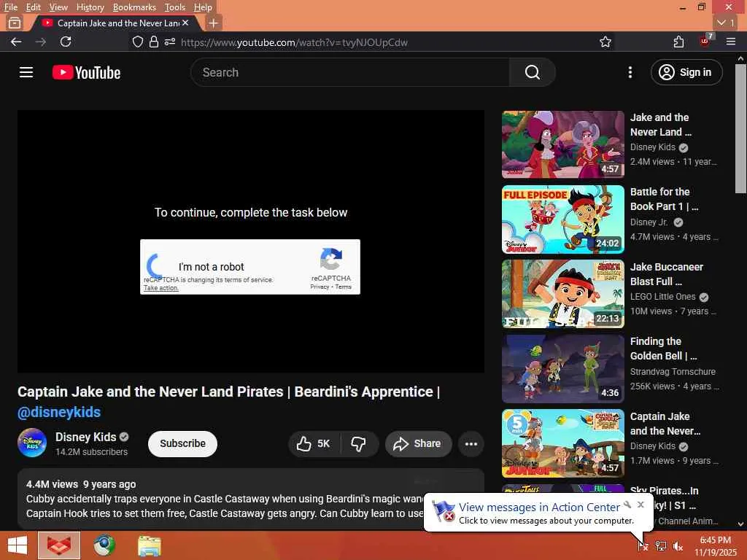Open the Disney Kids channel avatar
Viewport: 747px width, 560px height.
pyautogui.click(x=32, y=443)
